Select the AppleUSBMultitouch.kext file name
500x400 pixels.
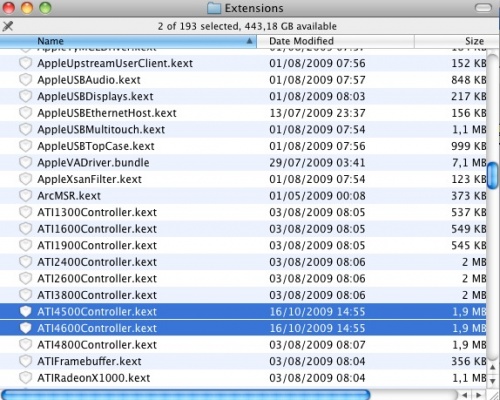(101, 130)
